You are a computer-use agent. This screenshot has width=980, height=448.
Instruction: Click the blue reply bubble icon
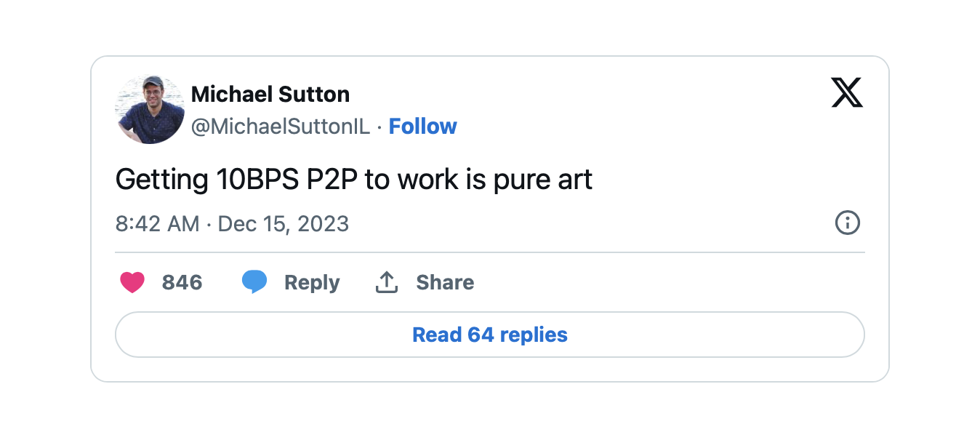tap(254, 282)
